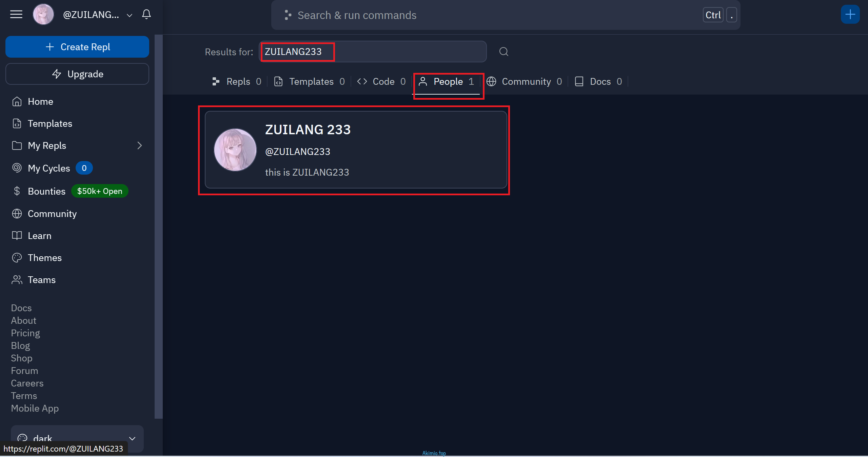Open Learn in the sidebar
The width and height of the screenshot is (868, 457).
[x=39, y=235]
